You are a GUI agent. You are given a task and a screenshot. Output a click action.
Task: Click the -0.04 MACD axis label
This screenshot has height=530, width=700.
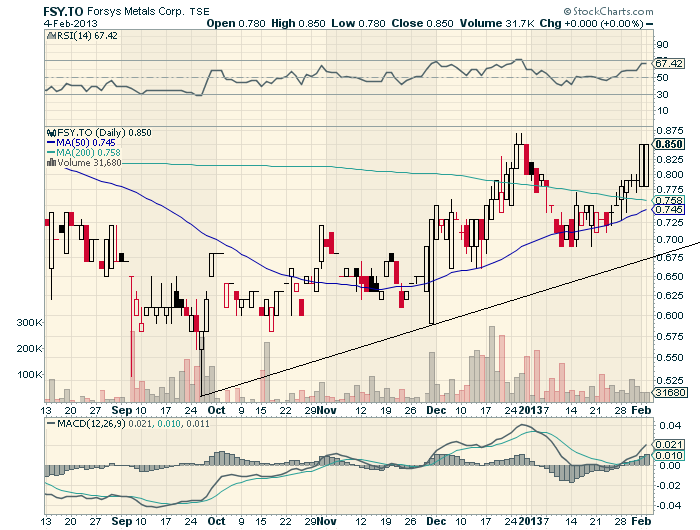pos(668,505)
